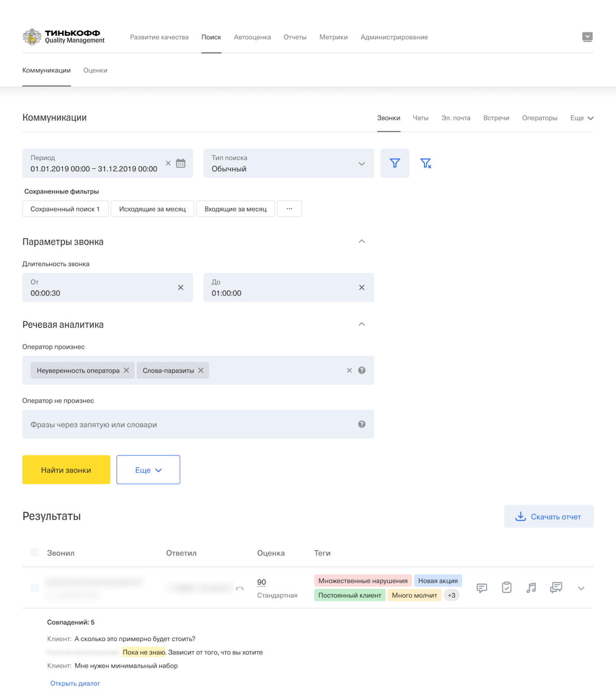Open the dialog via Открыть диалог link
This screenshot has width=616, height=697.
(75, 683)
